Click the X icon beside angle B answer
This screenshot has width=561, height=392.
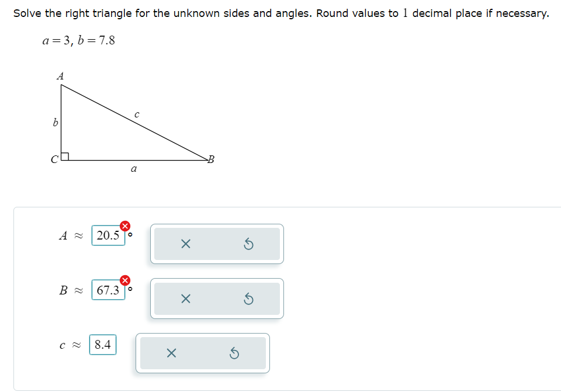186,299
